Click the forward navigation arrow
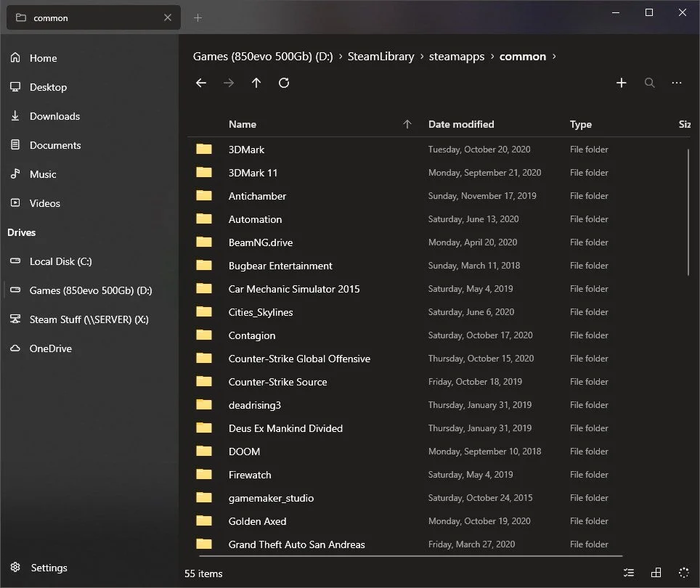This screenshot has width=700, height=588. 229,83
